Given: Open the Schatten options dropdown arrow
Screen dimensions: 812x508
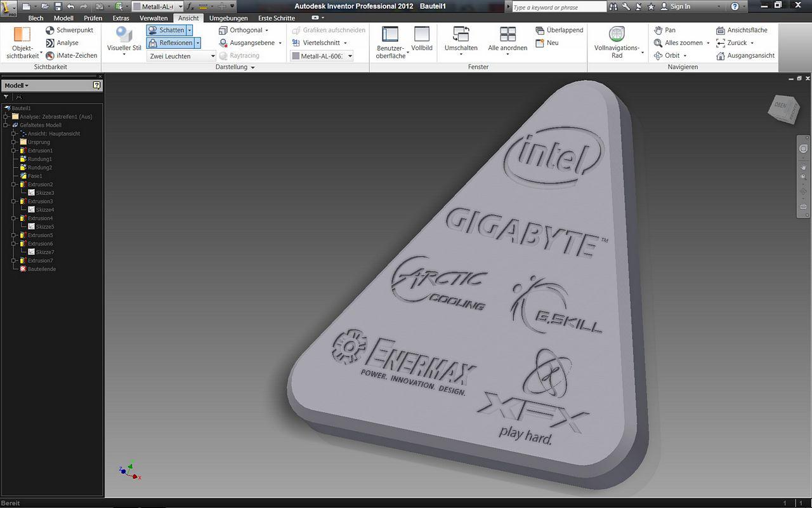Looking at the screenshot, I should point(189,30).
